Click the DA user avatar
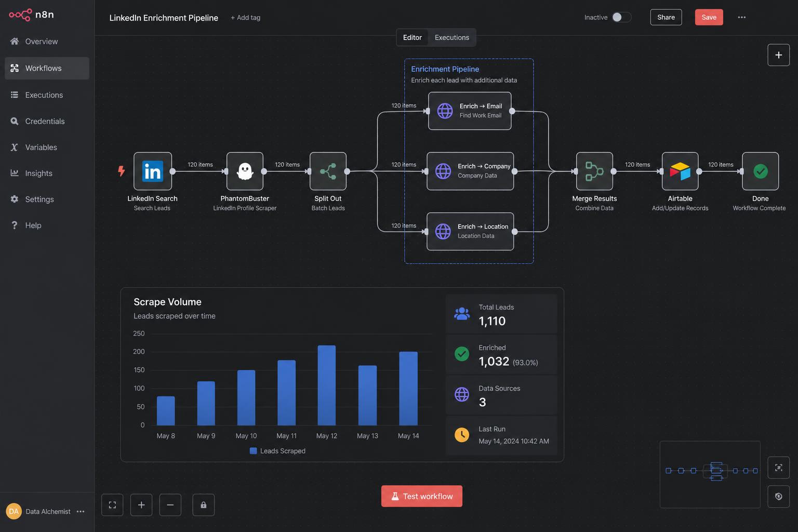Viewport: 798px width, 532px height. pos(14,511)
